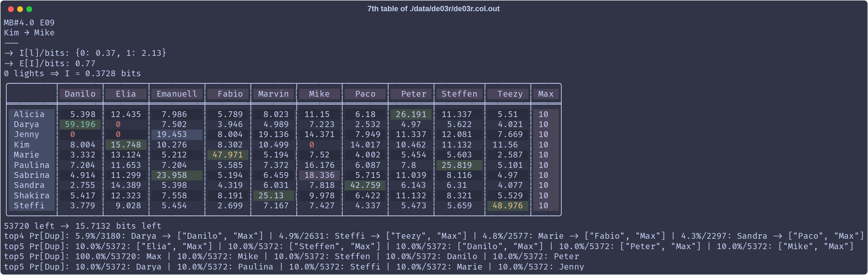Click the Darya row label

[32, 124]
